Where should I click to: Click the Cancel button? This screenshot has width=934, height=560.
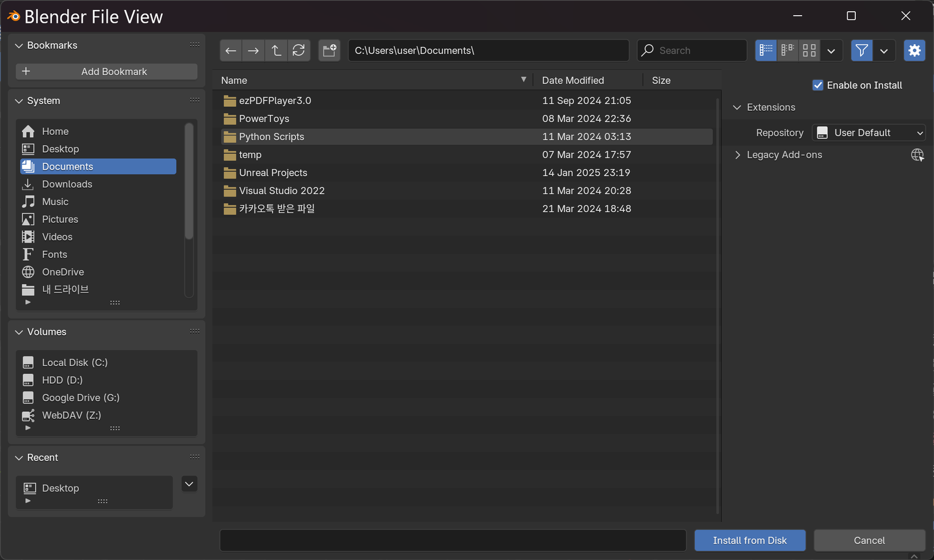tap(870, 541)
